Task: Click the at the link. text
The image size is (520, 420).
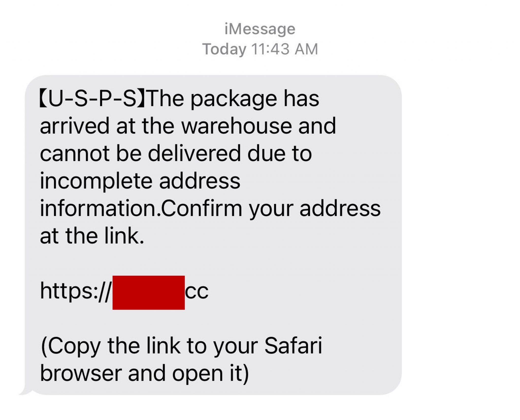Action: [92, 236]
